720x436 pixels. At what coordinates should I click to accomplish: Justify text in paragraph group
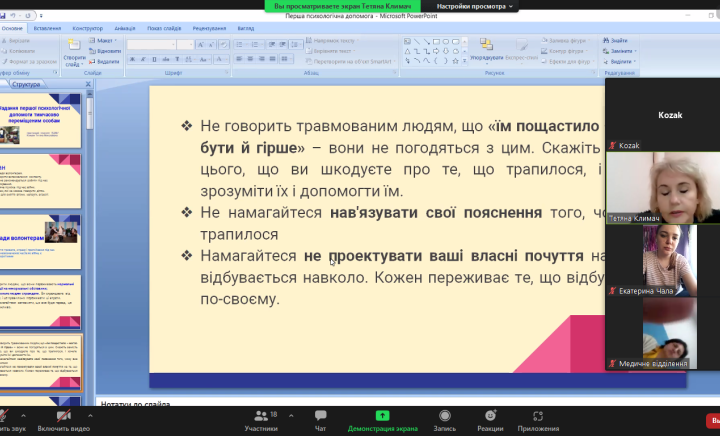(x=272, y=59)
